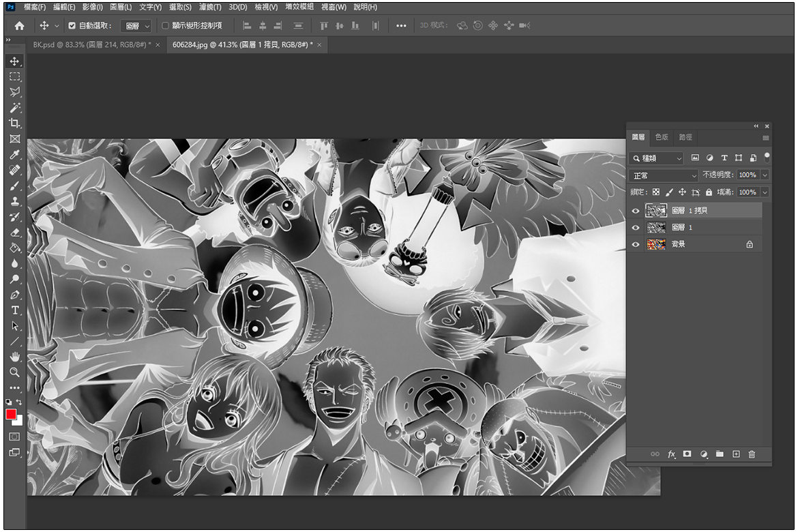The image size is (798, 532).
Task: Select the Rectangular Marquee tool
Action: click(x=14, y=76)
